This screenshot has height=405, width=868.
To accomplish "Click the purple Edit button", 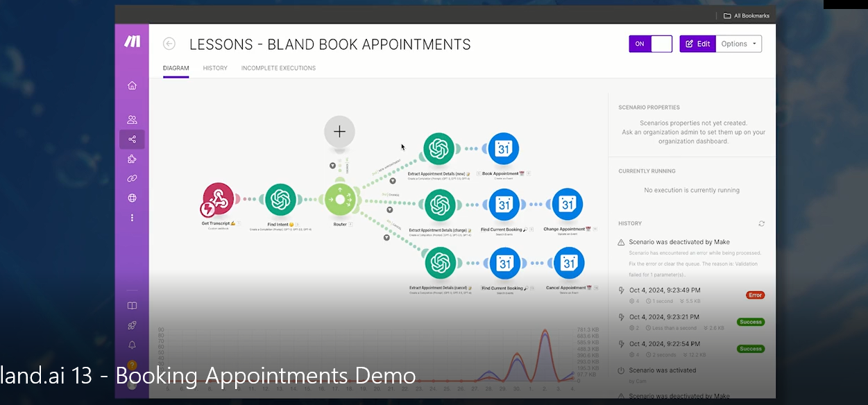I will 697,44.
